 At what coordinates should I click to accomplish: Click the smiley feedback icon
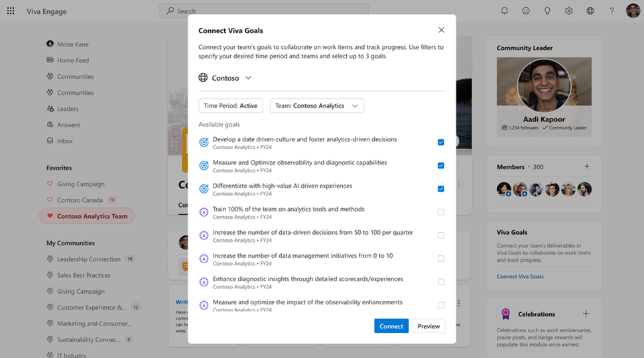click(526, 11)
